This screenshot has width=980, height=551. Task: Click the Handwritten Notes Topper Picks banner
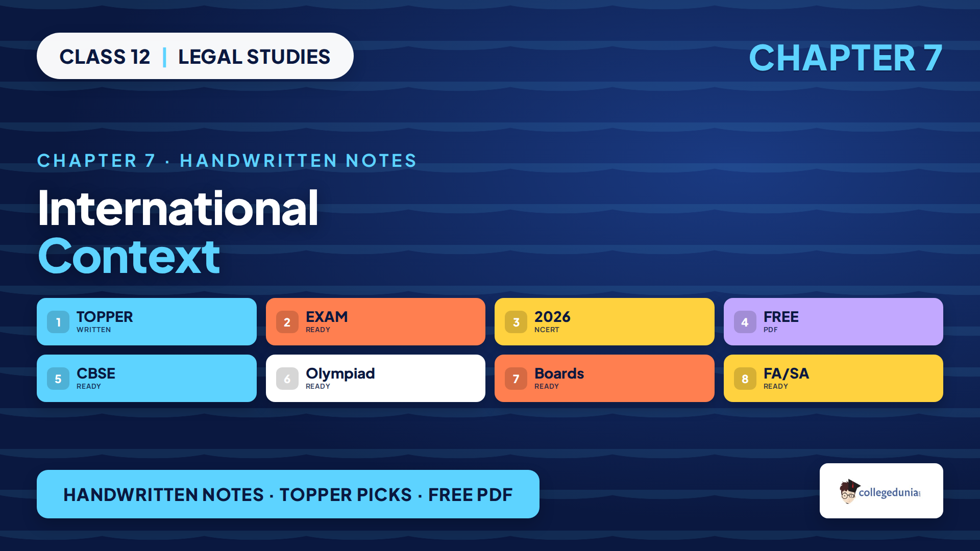pos(288,494)
